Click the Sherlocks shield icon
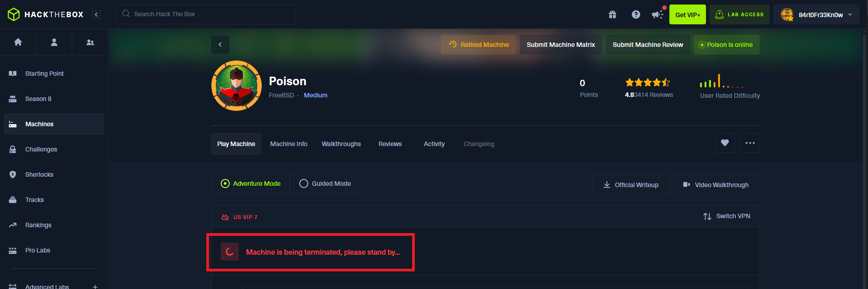Viewport: 868px width, 289px height. (x=13, y=174)
